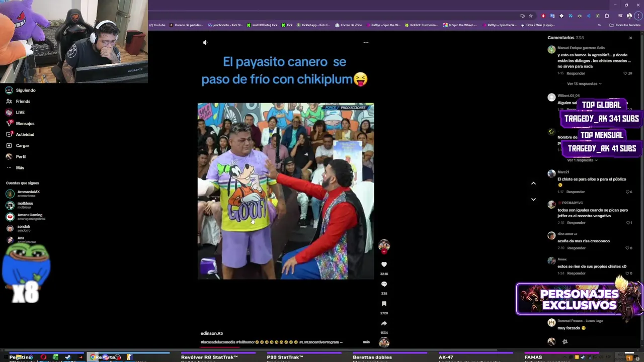This screenshot has width=644, height=362.
Task: Close the Comentarios panel
Action: coord(630,38)
